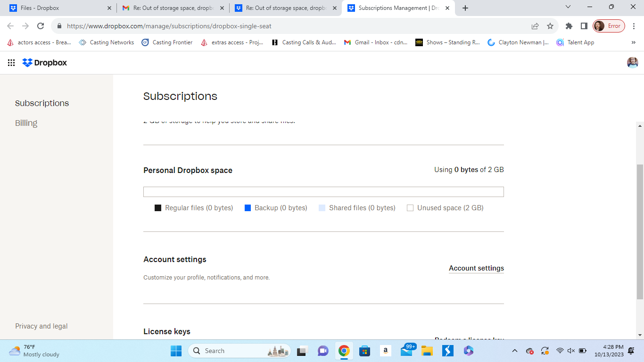The height and width of the screenshot is (362, 644).
Task: Open Task View on the taskbar
Action: [x=302, y=351]
